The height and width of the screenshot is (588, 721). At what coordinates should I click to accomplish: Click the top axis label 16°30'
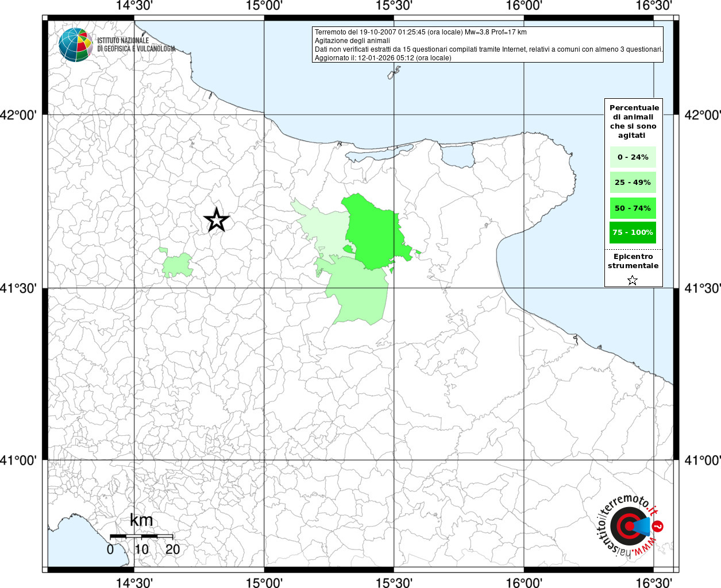(654, 6)
